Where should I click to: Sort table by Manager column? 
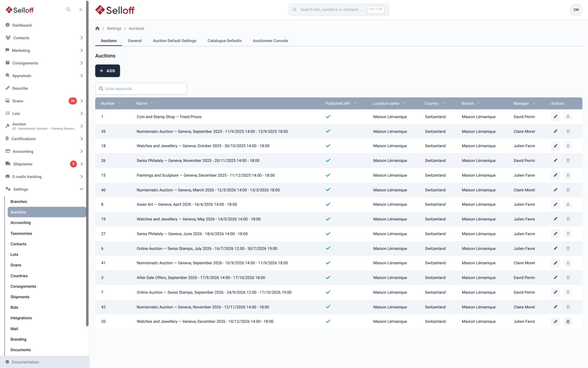(524, 103)
